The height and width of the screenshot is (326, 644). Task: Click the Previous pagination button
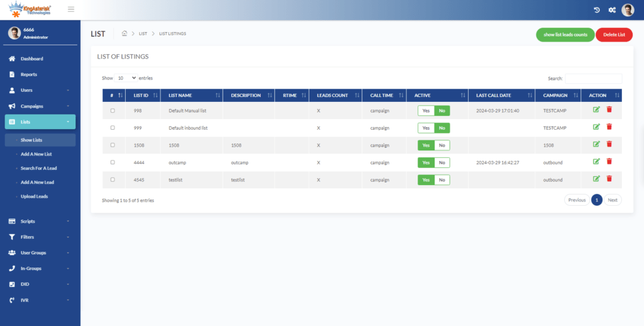pos(577,200)
